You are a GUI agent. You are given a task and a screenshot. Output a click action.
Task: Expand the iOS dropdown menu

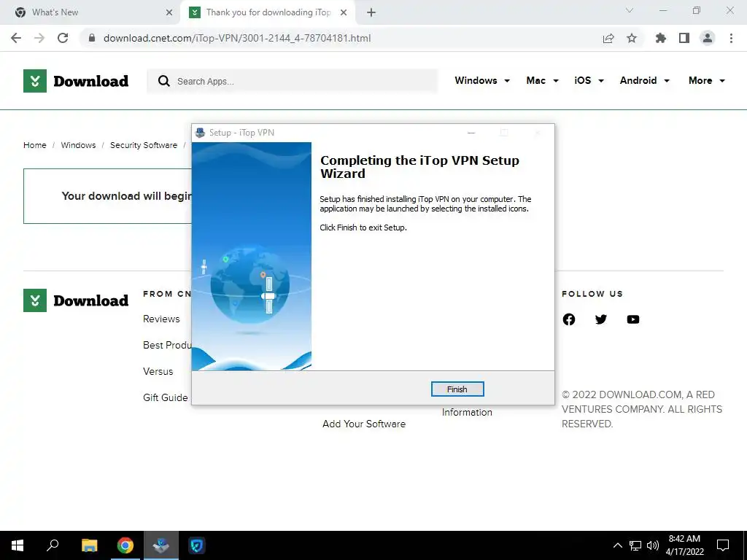tap(589, 80)
